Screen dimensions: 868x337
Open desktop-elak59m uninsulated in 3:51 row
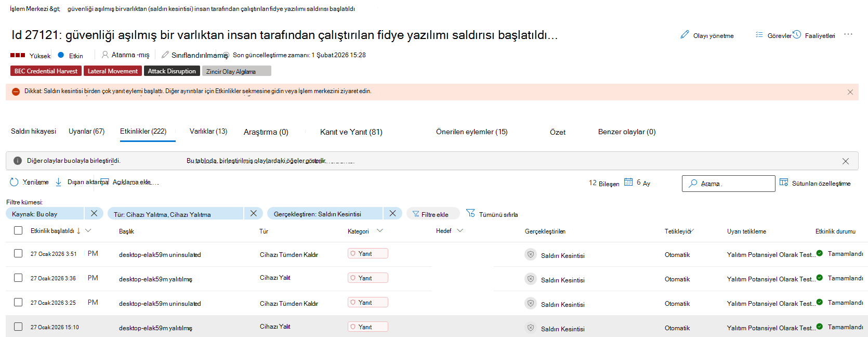pos(160,254)
